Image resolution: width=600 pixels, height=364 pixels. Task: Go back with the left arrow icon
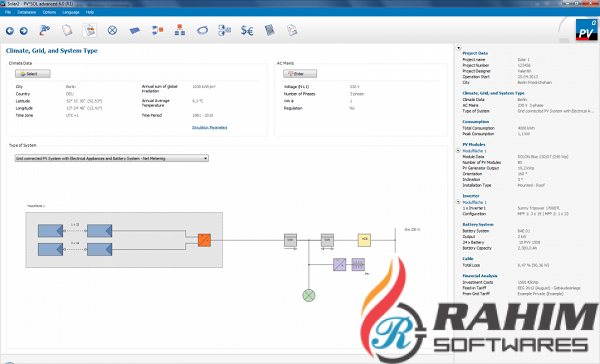coord(10,31)
